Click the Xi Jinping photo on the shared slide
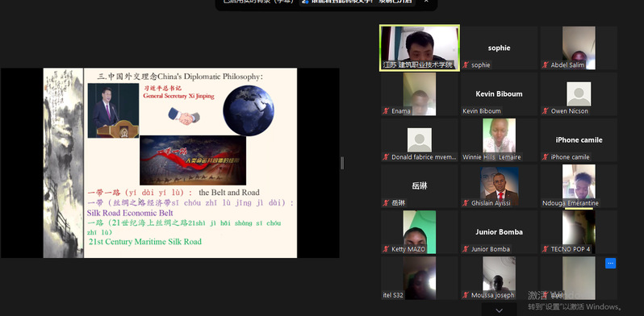The image size is (644, 316). coord(113,110)
